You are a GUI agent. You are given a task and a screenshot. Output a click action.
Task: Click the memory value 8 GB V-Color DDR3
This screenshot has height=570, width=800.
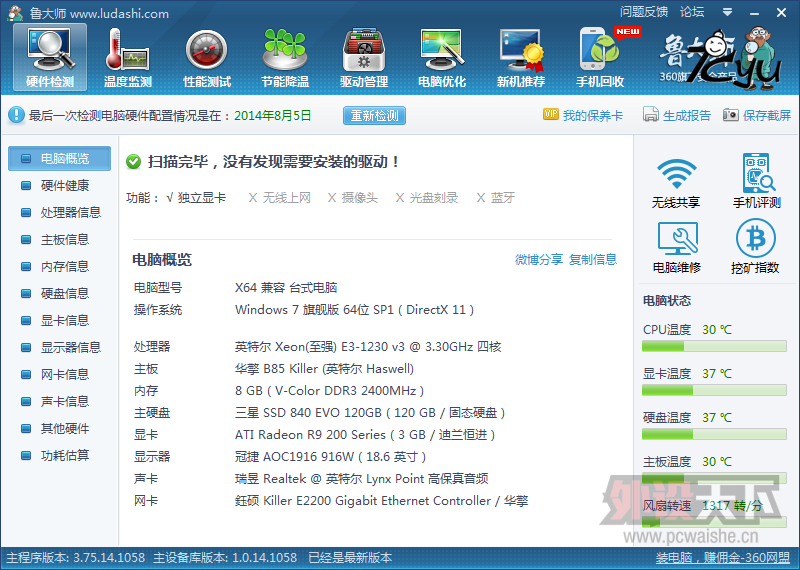tap(329, 391)
